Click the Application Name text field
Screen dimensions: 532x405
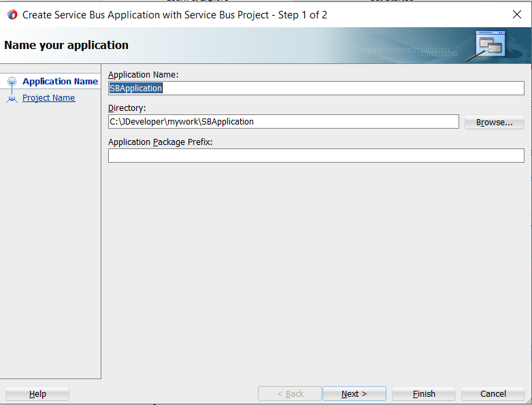pyautogui.click(x=316, y=88)
